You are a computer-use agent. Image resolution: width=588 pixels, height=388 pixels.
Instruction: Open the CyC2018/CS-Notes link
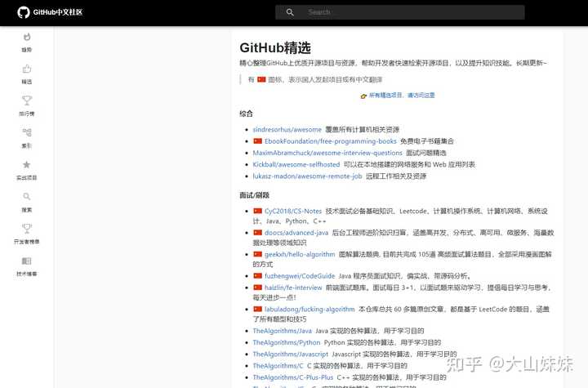tap(293, 211)
